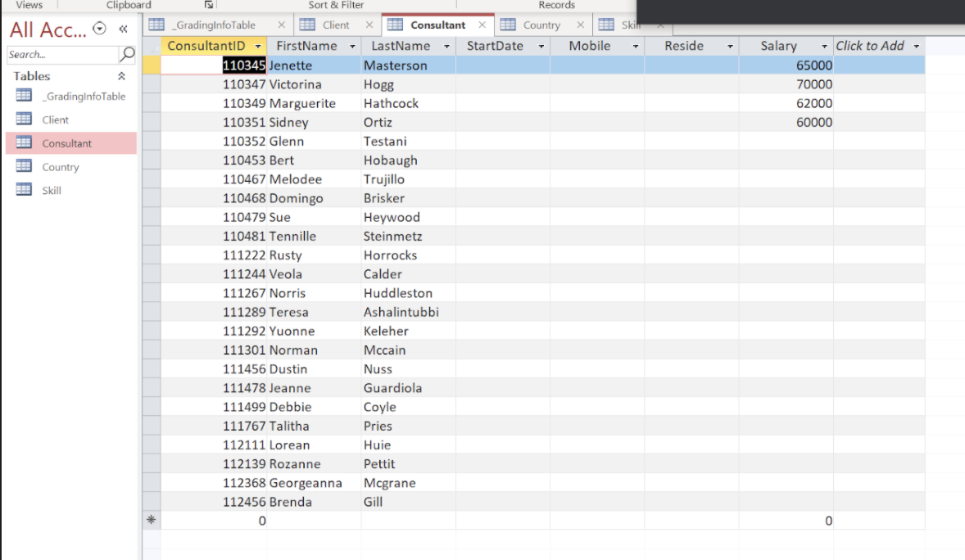This screenshot has width=965, height=560.
Task: Switch to the Client tab
Action: 334,25
